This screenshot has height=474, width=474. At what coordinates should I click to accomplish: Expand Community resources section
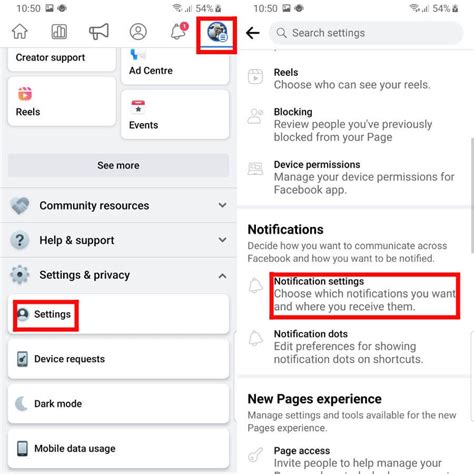click(118, 205)
